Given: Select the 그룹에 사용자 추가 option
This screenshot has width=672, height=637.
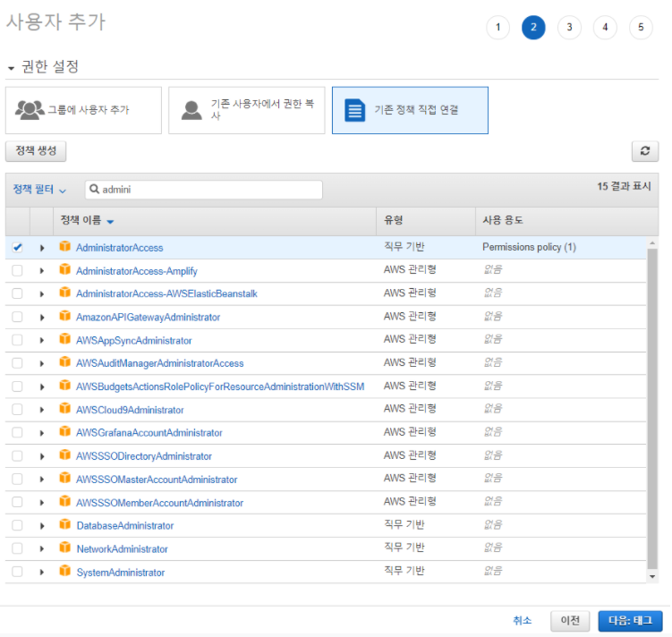Looking at the screenshot, I should point(83,111).
